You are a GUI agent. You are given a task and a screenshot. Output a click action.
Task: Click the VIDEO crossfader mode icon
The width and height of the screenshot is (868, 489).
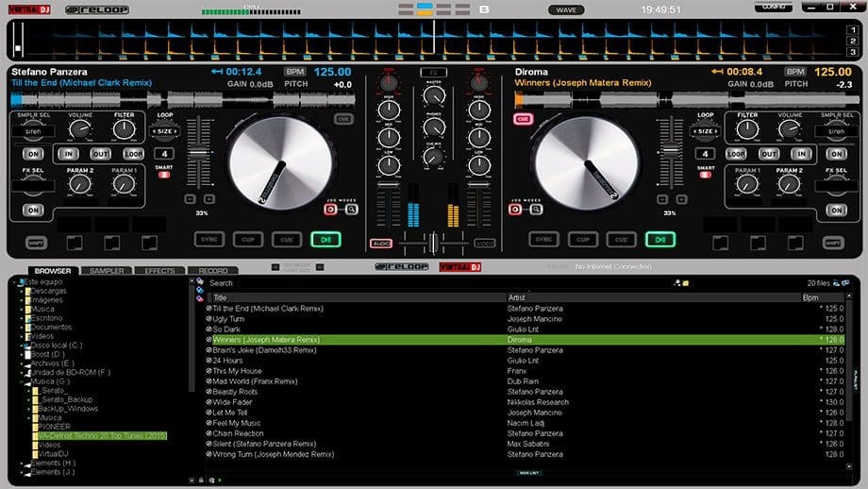(485, 244)
